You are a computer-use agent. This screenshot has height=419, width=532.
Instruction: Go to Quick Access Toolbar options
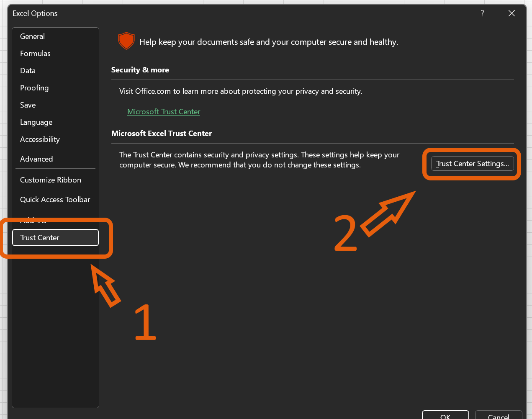[x=55, y=200]
